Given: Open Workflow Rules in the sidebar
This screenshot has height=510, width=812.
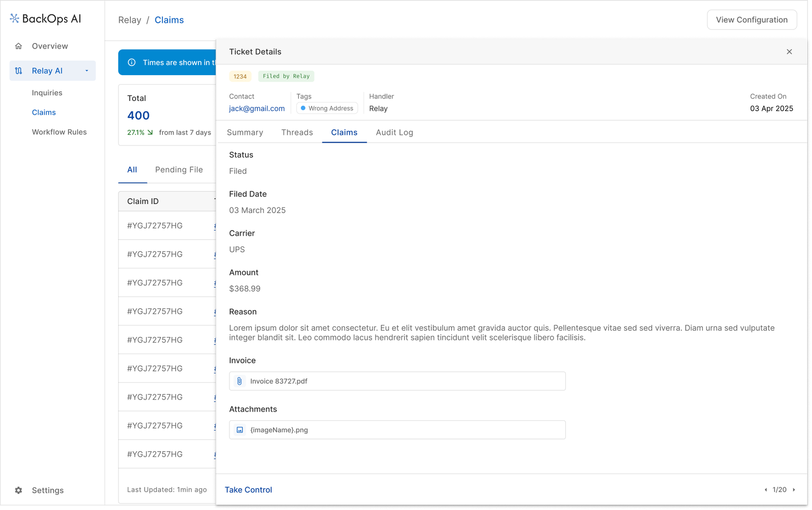Looking at the screenshot, I should tap(59, 132).
